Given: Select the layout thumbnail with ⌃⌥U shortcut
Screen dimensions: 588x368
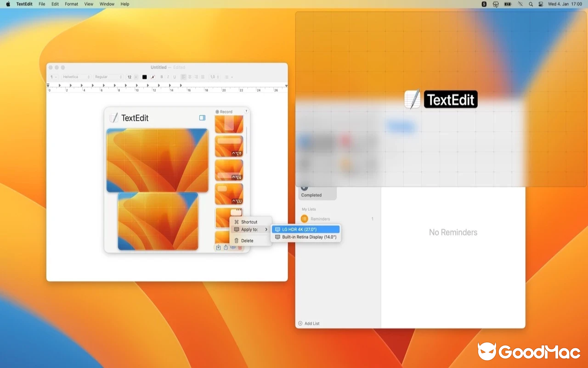Looking at the screenshot, I should coord(229,194).
